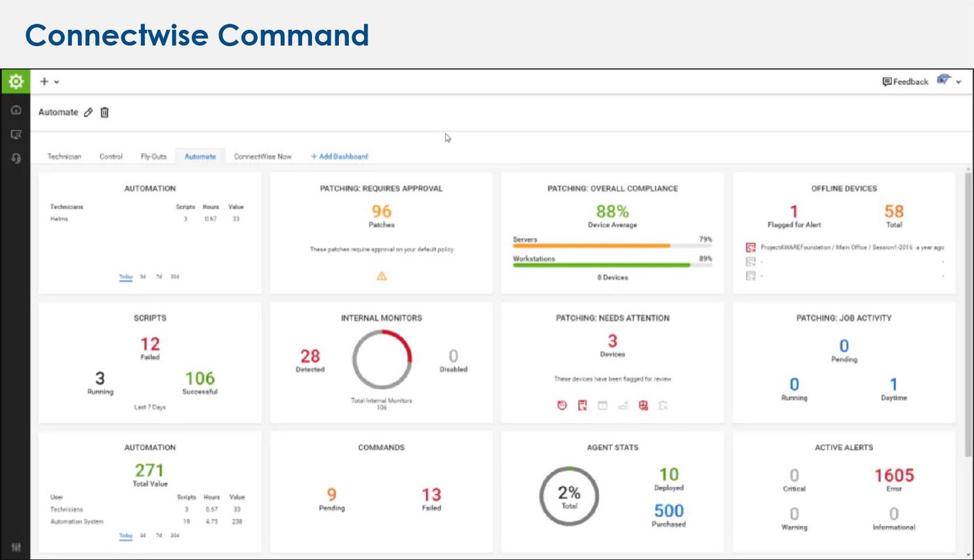
Task: Click the 28 Detected monitors count
Action: (310, 356)
